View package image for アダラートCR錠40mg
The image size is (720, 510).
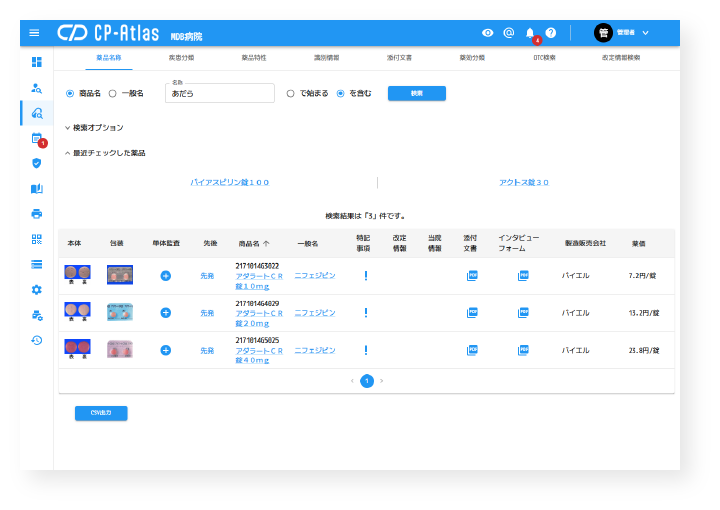120,349
